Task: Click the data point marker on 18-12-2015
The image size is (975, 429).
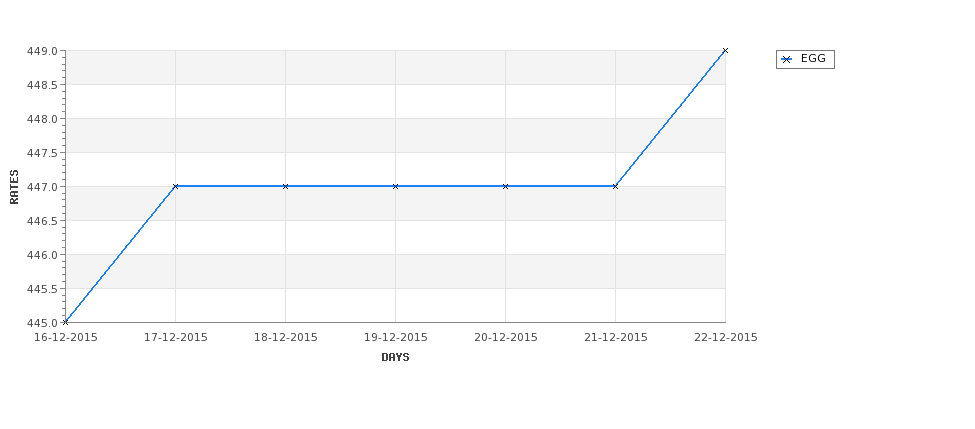Action: 285,187
